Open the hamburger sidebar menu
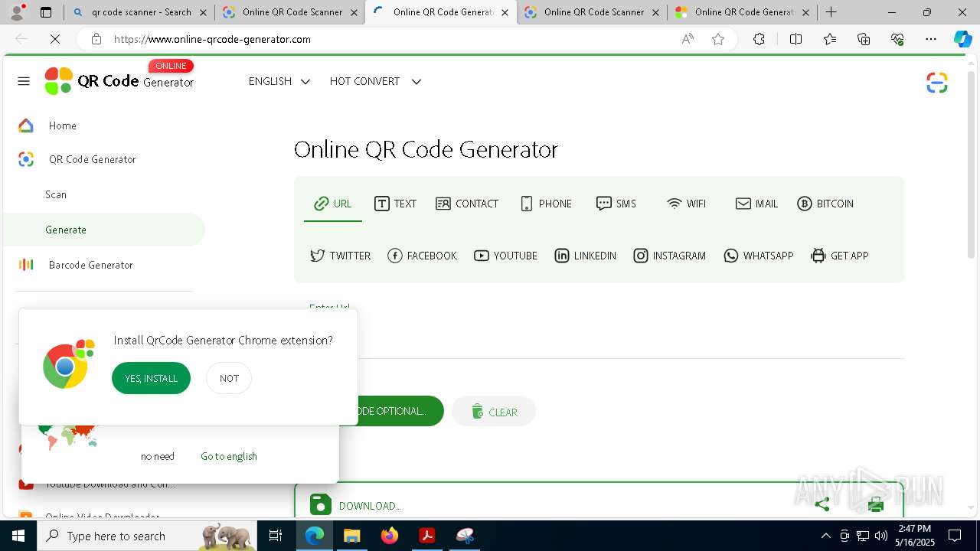 click(24, 81)
